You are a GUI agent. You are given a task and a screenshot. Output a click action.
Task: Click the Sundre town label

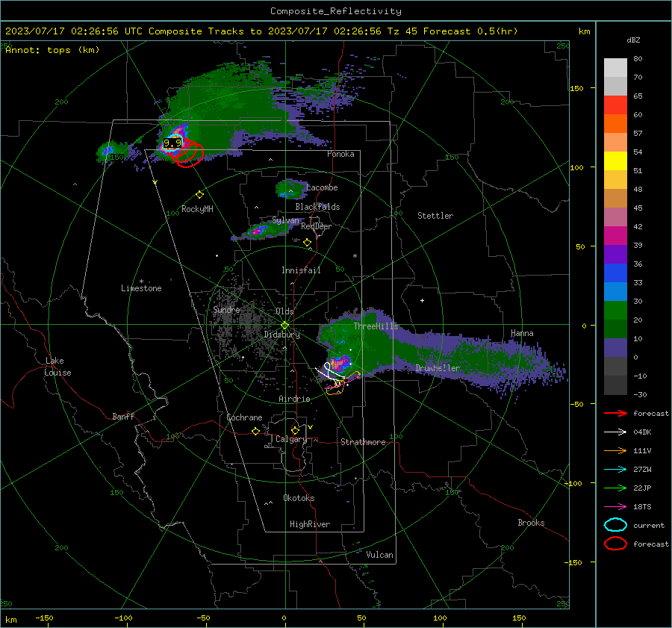pos(226,310)
